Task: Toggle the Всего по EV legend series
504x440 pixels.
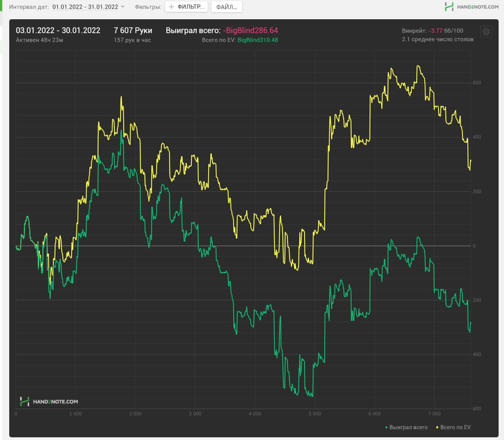Action: pyautogui.click(x=453, y=427)
